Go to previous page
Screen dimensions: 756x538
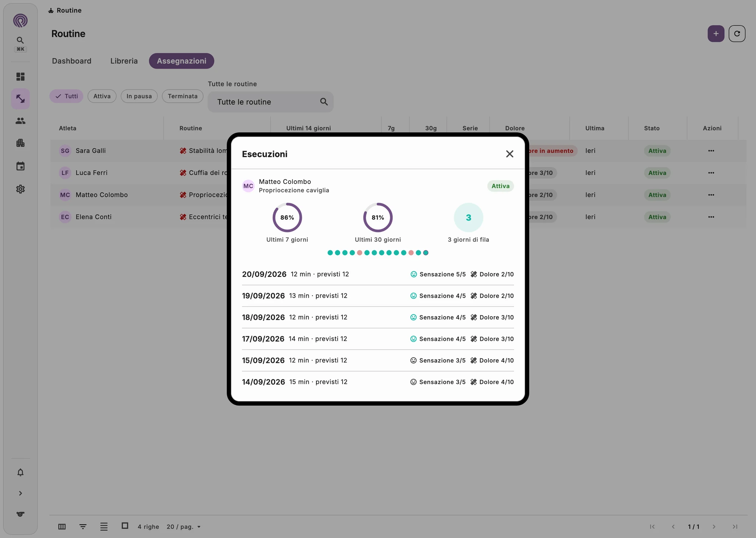[673, 527]
